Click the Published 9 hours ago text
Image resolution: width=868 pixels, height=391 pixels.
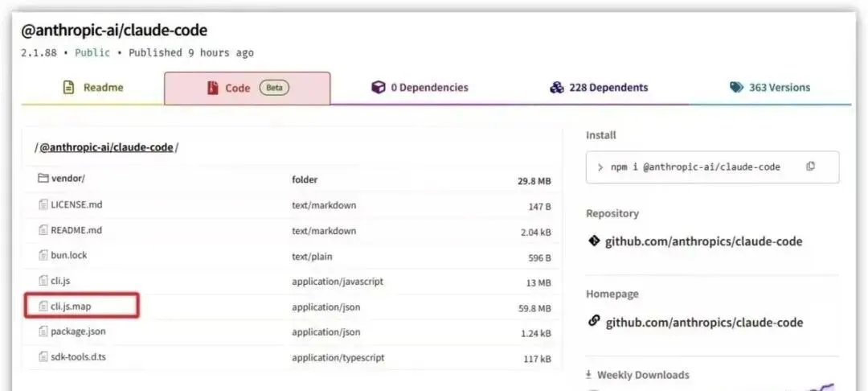[x=191, y=53]
